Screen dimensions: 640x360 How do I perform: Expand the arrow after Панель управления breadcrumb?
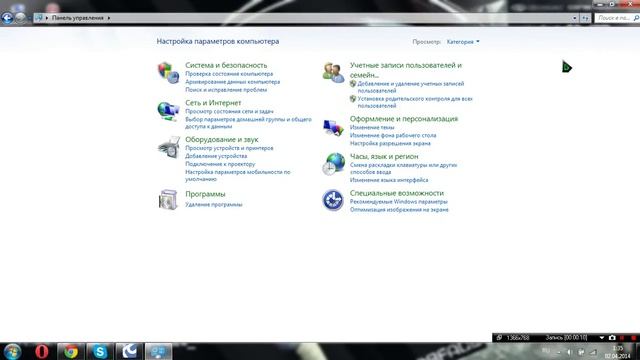tap(109, 18)
